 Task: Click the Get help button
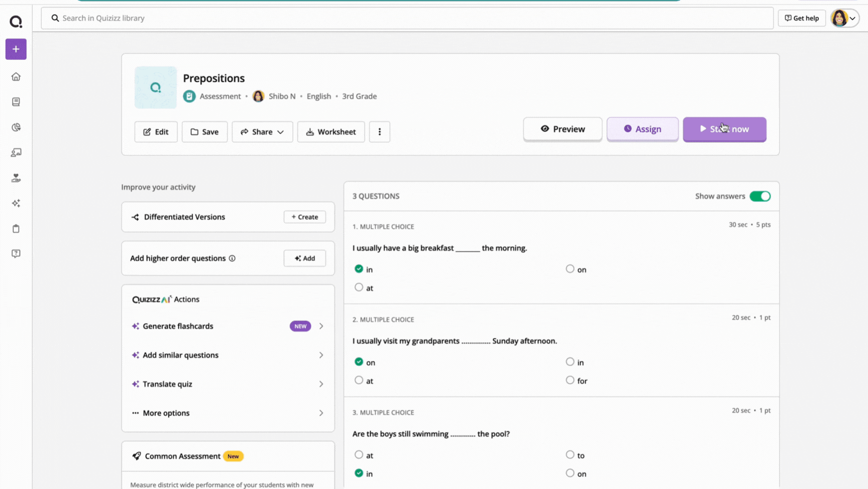click(x=802, y=18)
